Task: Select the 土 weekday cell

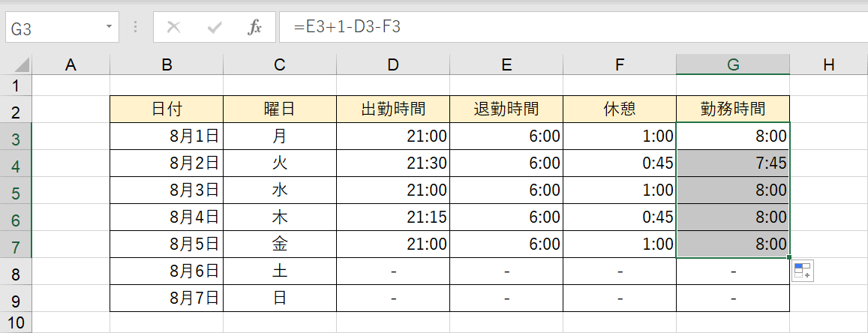Action: [279, 271]
